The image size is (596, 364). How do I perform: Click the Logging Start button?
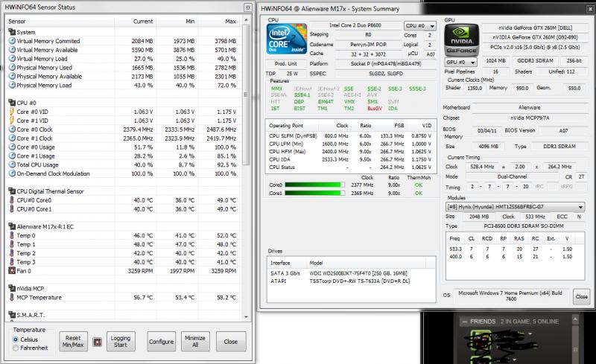pos(121,341)
